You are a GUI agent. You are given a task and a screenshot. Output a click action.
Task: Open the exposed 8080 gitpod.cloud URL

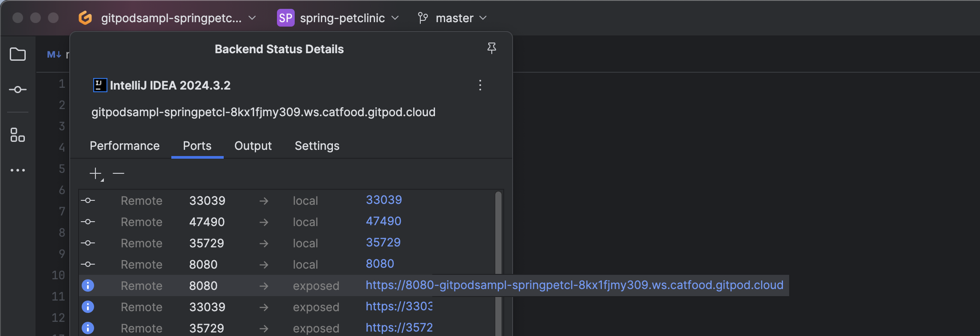coord(574,285)
